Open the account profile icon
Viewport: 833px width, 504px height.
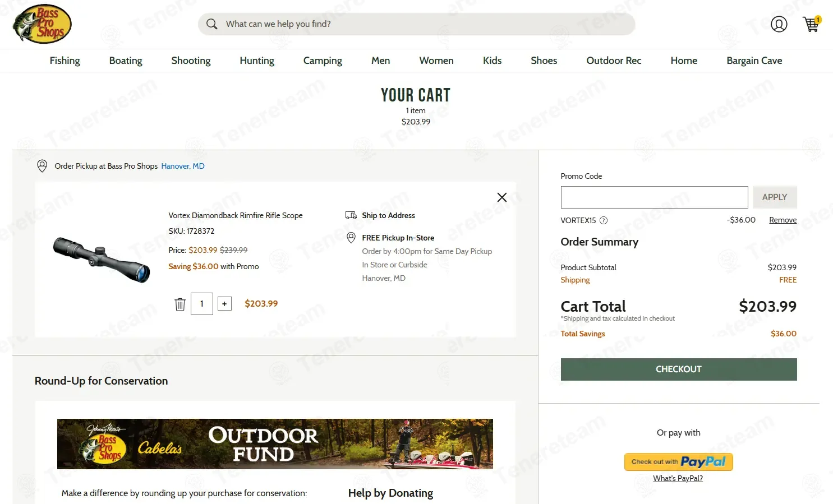[779, 24]
